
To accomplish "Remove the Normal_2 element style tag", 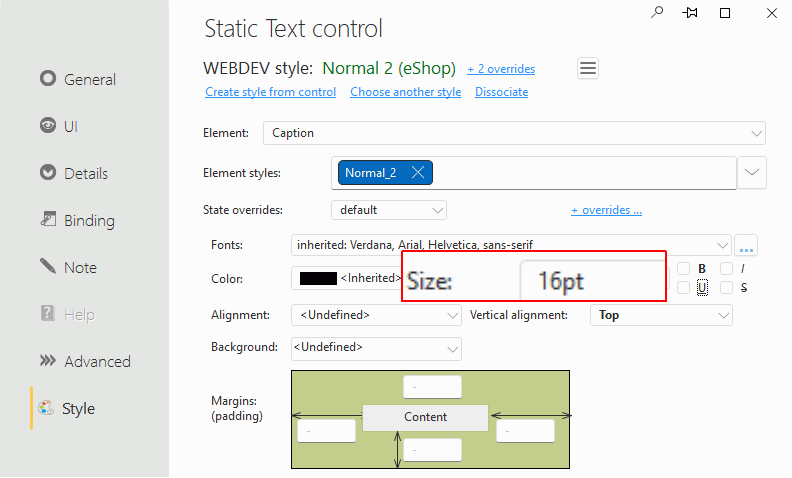I will coord(418,172).
